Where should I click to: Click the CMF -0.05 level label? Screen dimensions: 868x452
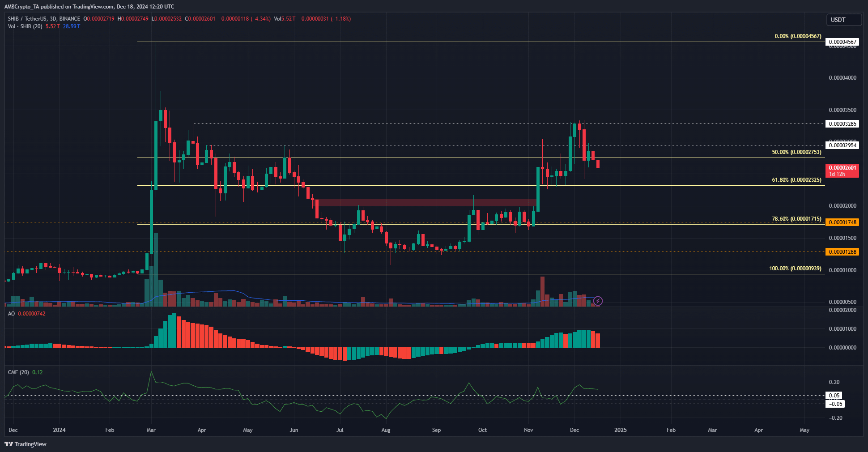835,404
